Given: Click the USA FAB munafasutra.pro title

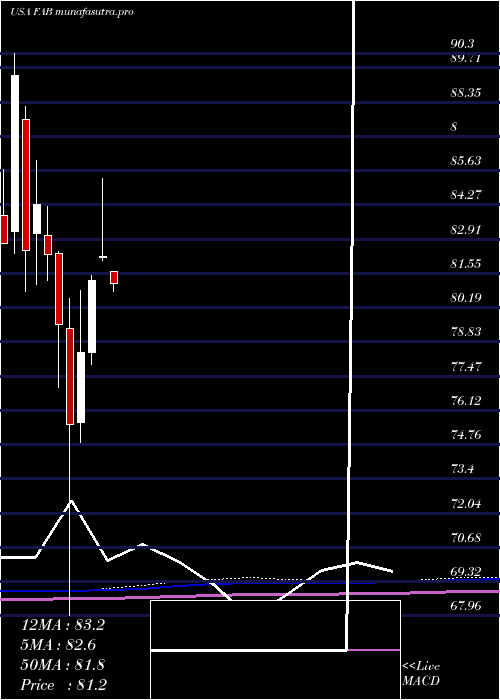Looking at the screenshot, I should click(x=72, y=12).
